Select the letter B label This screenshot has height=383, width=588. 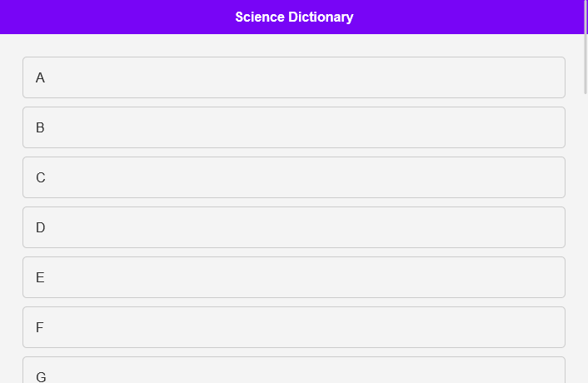(40, 127)
